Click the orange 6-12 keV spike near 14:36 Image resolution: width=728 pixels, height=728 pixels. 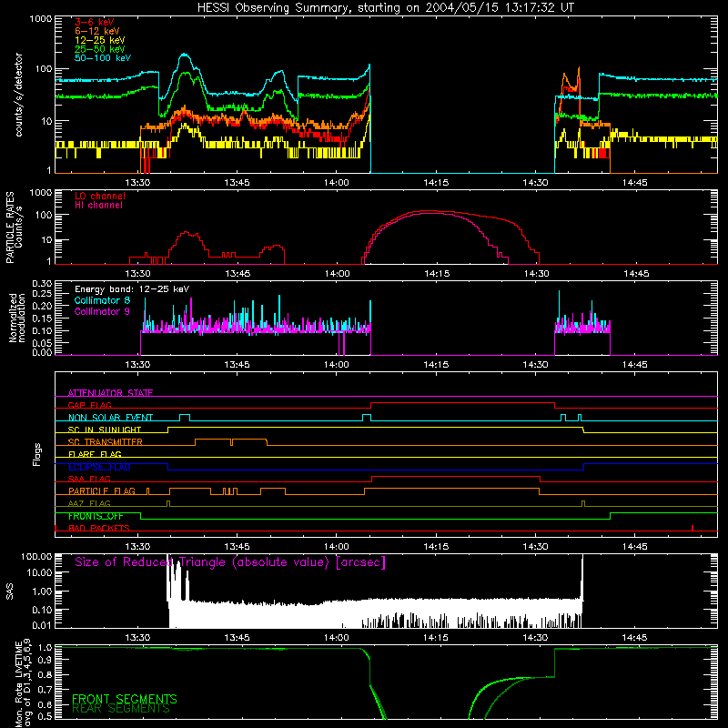(x=579, y=70)
